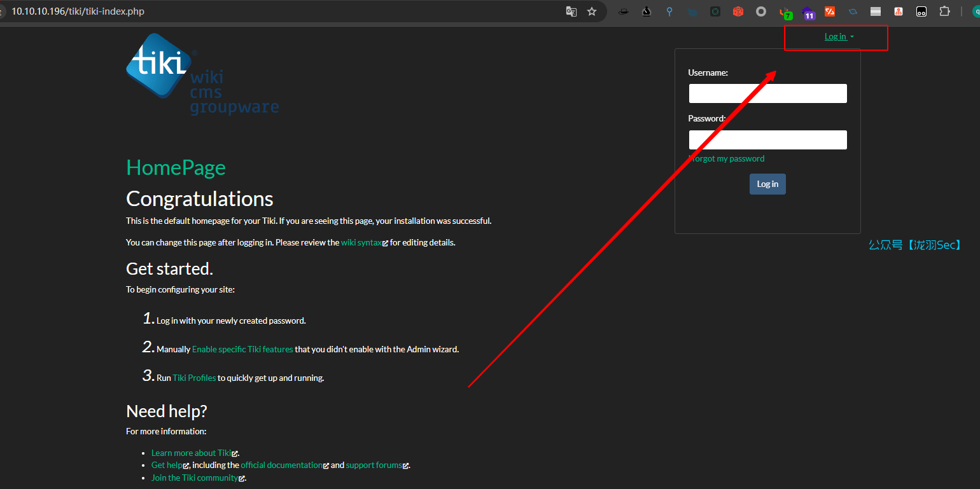Open the browser Extensions puzzle icon
The width and height of the screenshot is (980, 489).
pyautogui.click(x=944, y=11)
